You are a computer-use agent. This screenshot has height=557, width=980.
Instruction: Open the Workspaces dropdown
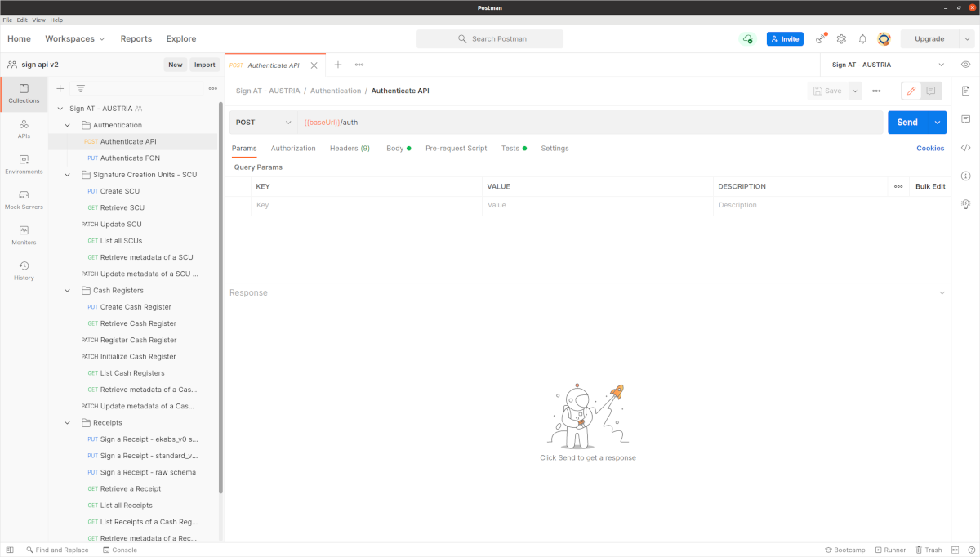(x=75, y=38)
